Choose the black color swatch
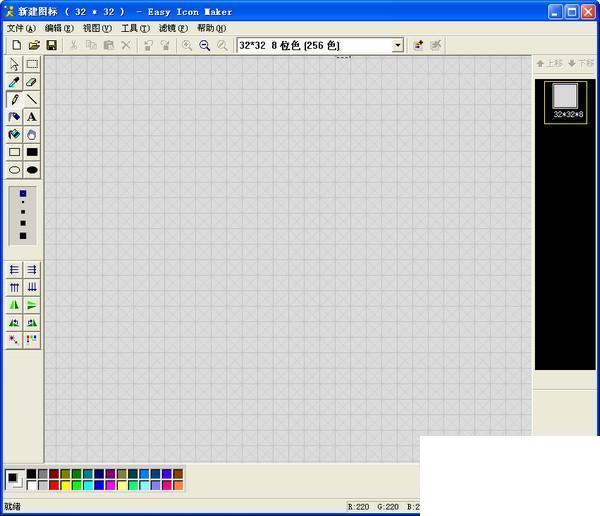 31,474
